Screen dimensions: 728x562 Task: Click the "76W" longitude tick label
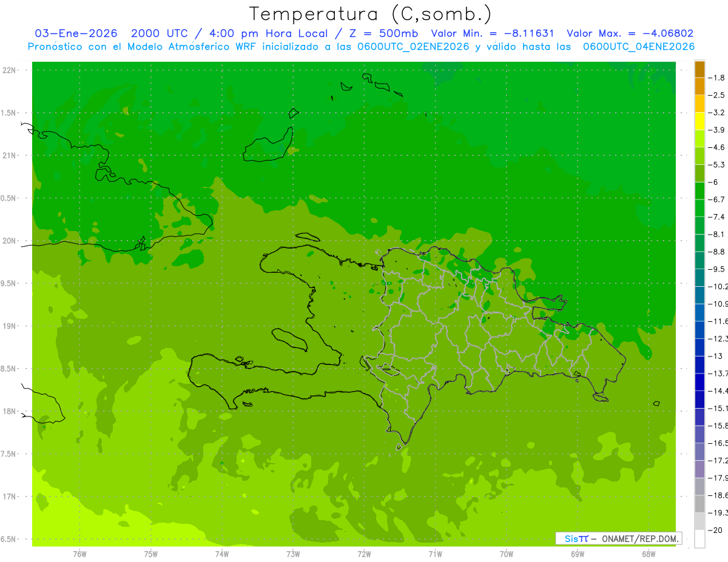point(79,554)
